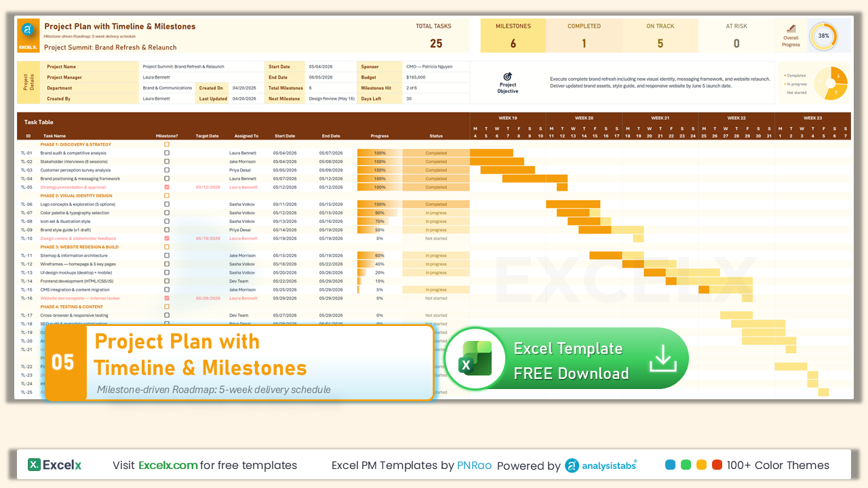Pick the blue color theme dot

click(x=671, y=465)
